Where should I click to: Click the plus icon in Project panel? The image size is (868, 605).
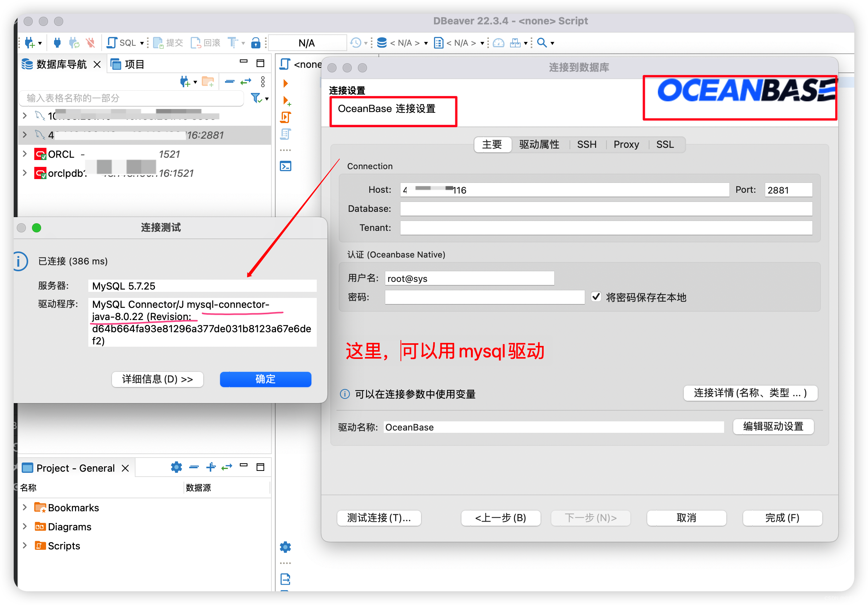(x=211, y=467)
